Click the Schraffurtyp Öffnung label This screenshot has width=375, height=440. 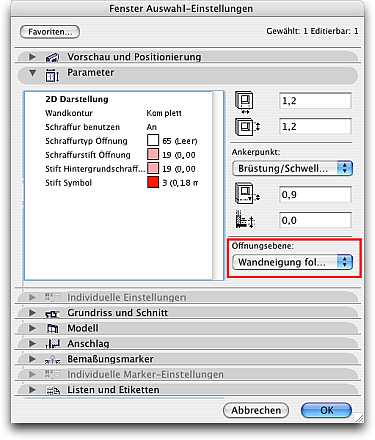[86, 141]
